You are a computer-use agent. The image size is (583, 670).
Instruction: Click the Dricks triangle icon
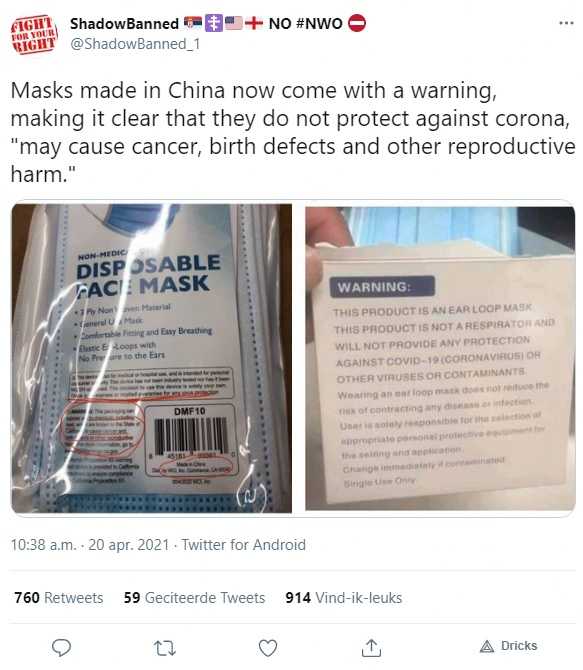click(487, 646)
